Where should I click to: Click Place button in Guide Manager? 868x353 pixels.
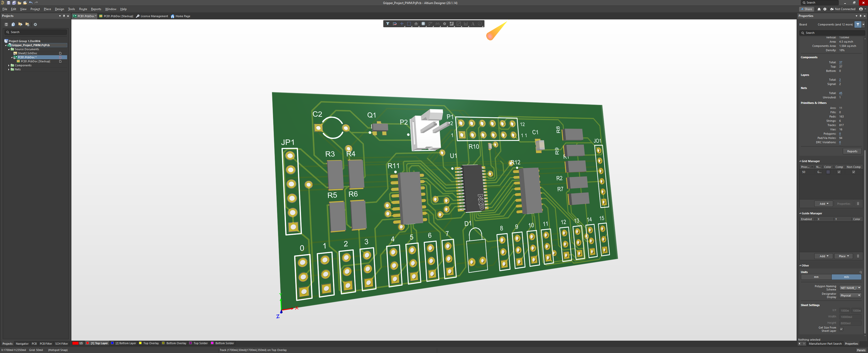point(844,256)
